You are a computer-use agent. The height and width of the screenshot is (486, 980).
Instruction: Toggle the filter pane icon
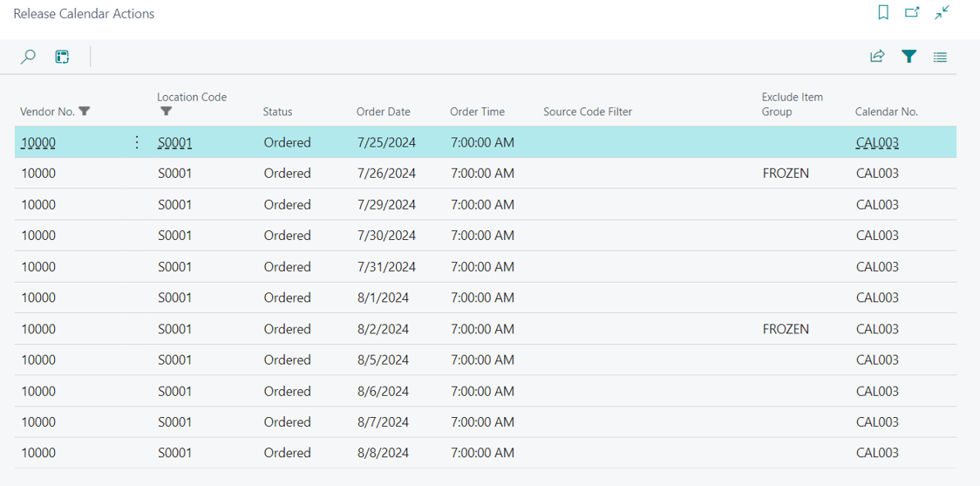pyautogui.click(x=909, y=58)
